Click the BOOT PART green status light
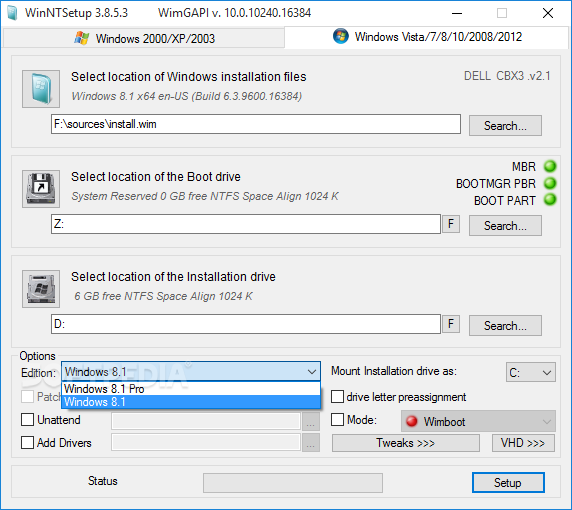The height and width of the screenshot is (510, 572). coord(550,200)
